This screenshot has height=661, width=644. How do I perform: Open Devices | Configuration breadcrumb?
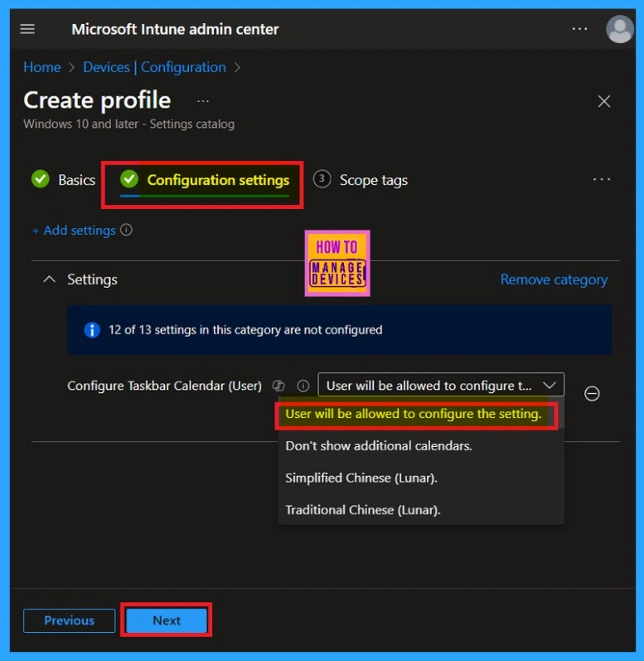[155, 67]
